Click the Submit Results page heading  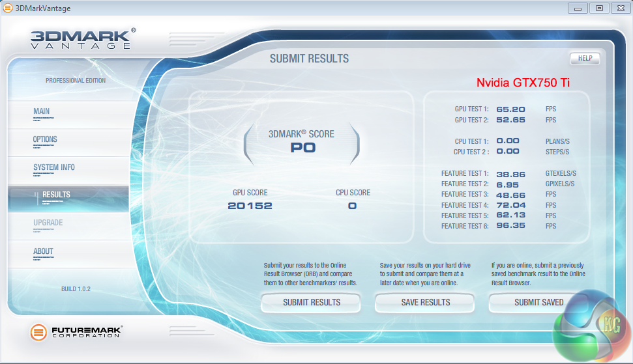(x=309, y=59)
